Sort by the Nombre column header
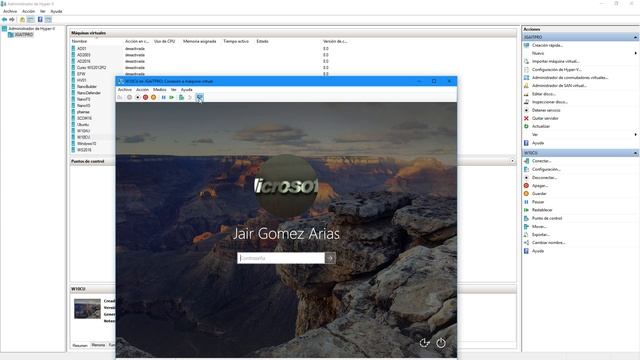640x360 pixels. (79, 41)
